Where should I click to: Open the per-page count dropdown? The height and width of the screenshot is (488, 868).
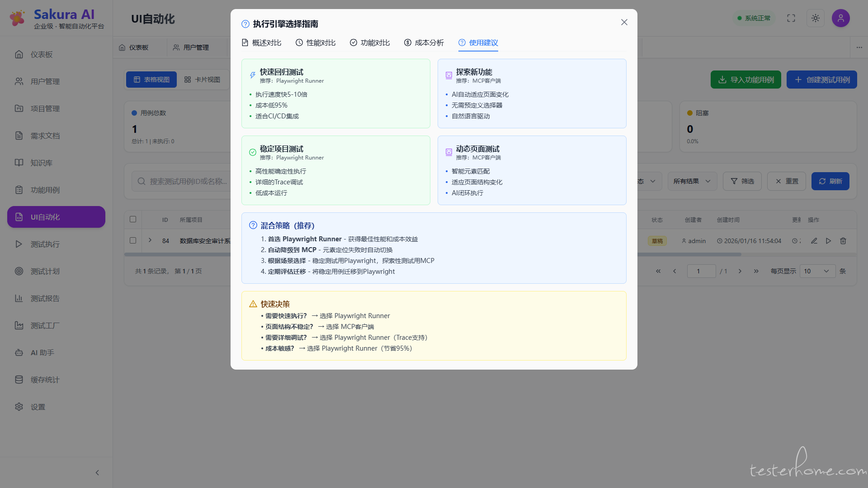[817, 271]
